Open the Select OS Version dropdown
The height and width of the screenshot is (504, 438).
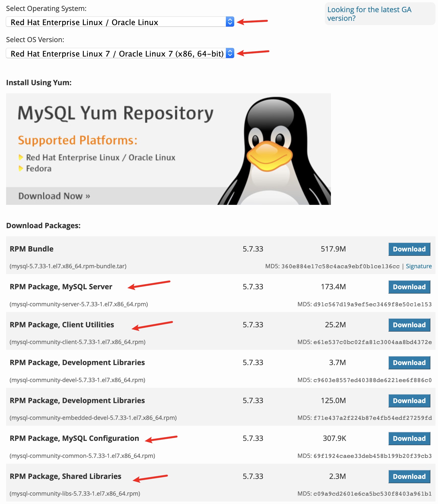tap(120, 53)
